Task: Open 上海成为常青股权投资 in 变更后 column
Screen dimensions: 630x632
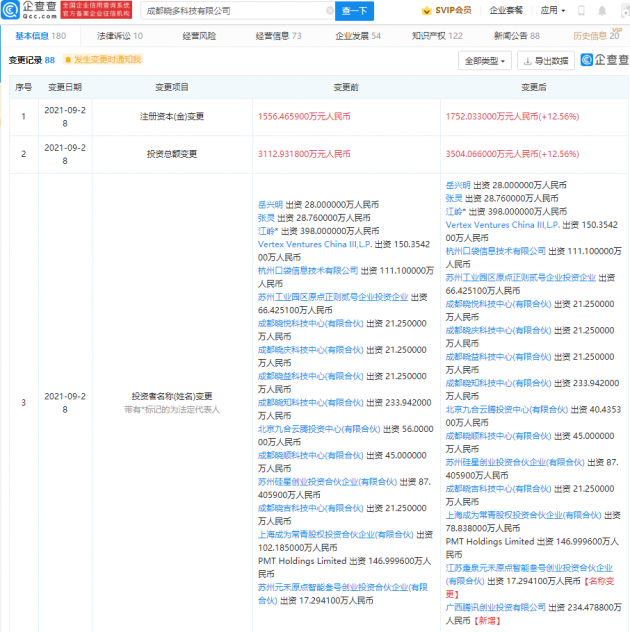Action: coord(524,515)
